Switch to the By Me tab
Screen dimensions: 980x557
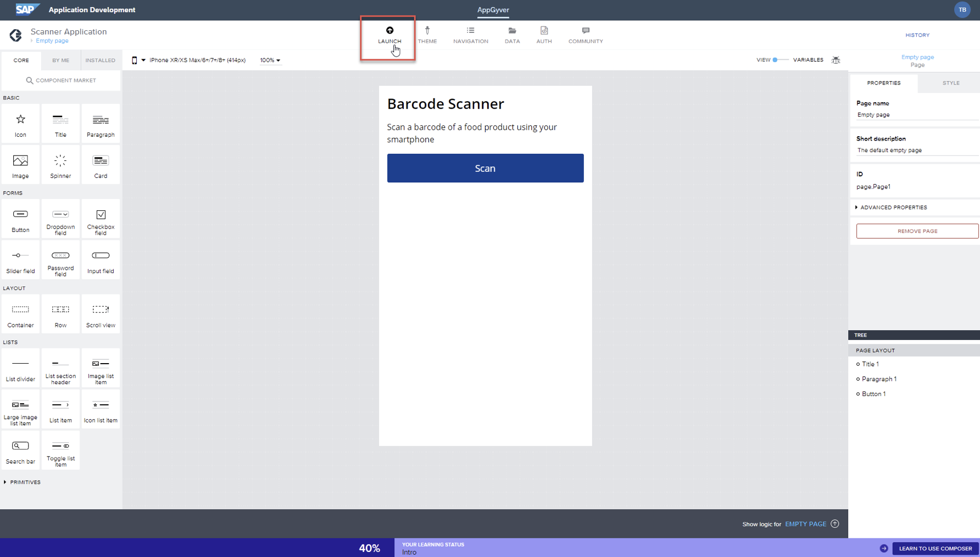[x=60, y=60]
